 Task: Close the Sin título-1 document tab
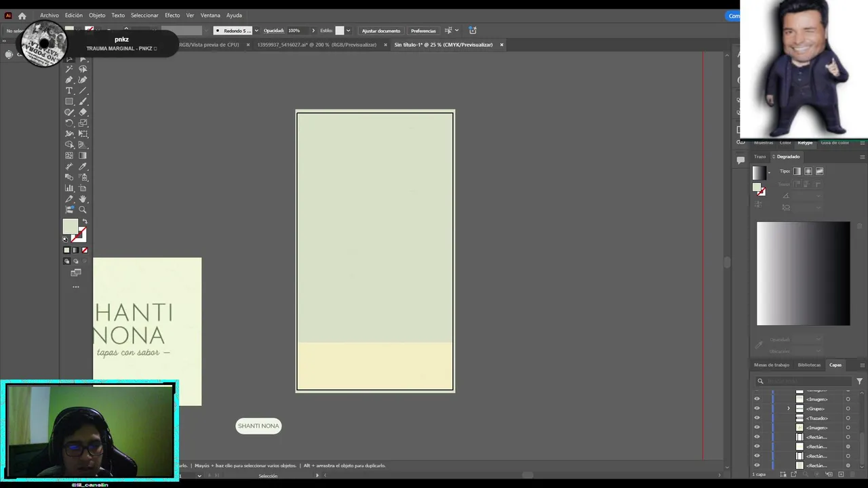[x=502, y=45]
